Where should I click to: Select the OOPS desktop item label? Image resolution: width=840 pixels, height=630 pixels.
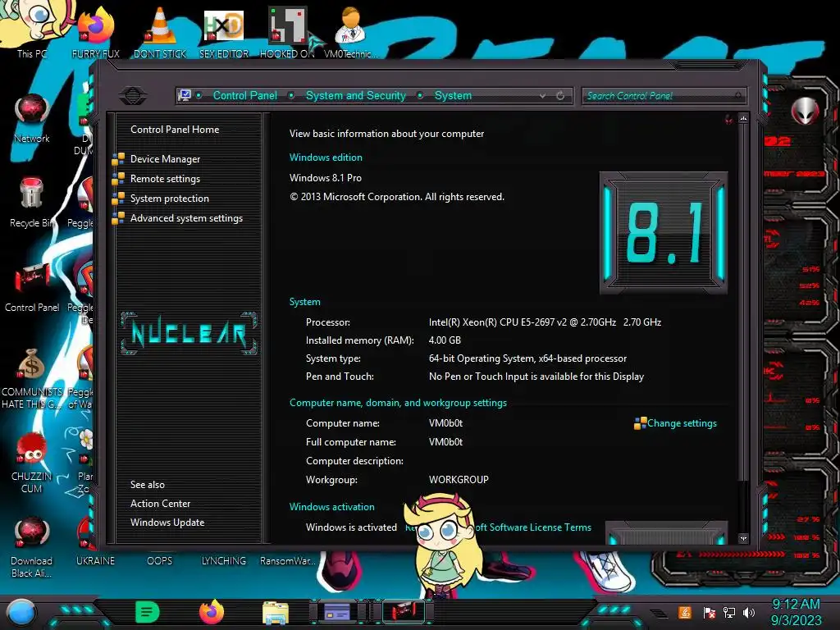(160, 561)
